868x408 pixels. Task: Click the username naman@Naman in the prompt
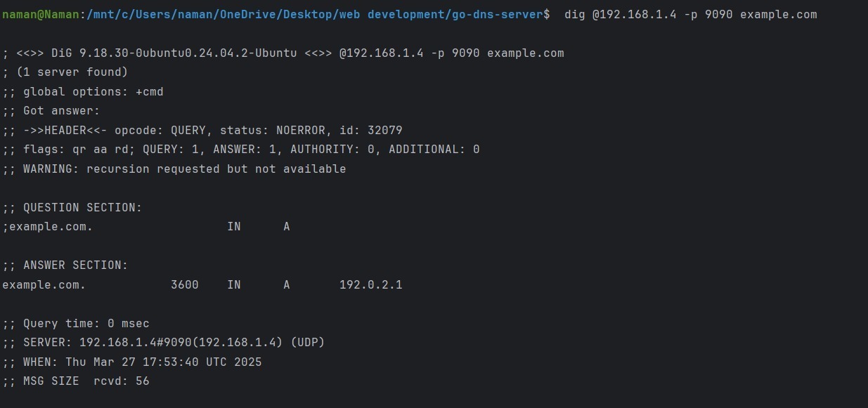point(41,14)
